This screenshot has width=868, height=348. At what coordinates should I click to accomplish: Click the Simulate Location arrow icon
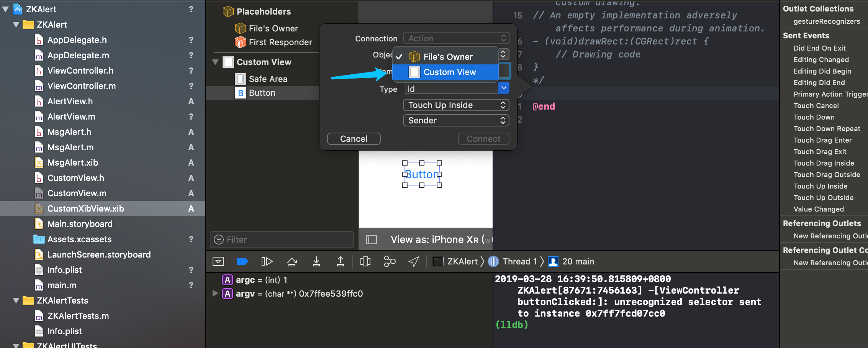tap(414, 261)
